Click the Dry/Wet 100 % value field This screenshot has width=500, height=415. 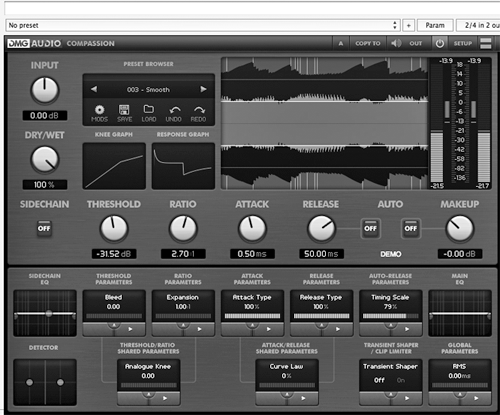tap(45, 185)
